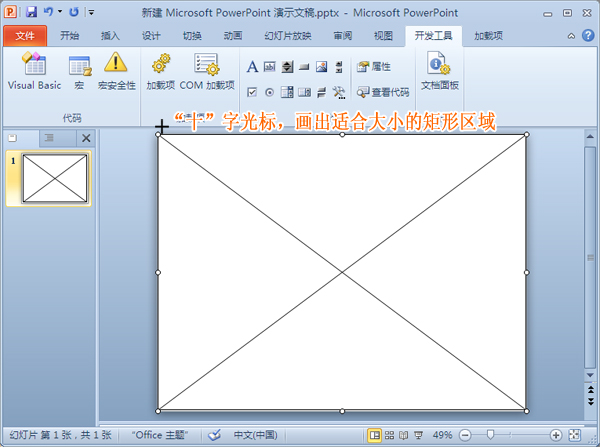The width and height of the screenshot is (600, 447).
Task: Switch to the Home (开始) tab
Action: tap(70, 36)
